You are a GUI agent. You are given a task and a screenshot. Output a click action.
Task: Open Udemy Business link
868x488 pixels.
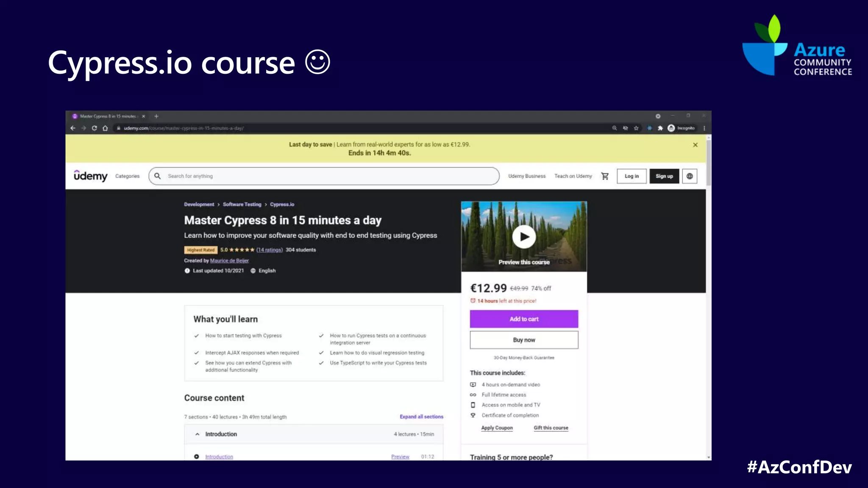[x=527, y=176]
